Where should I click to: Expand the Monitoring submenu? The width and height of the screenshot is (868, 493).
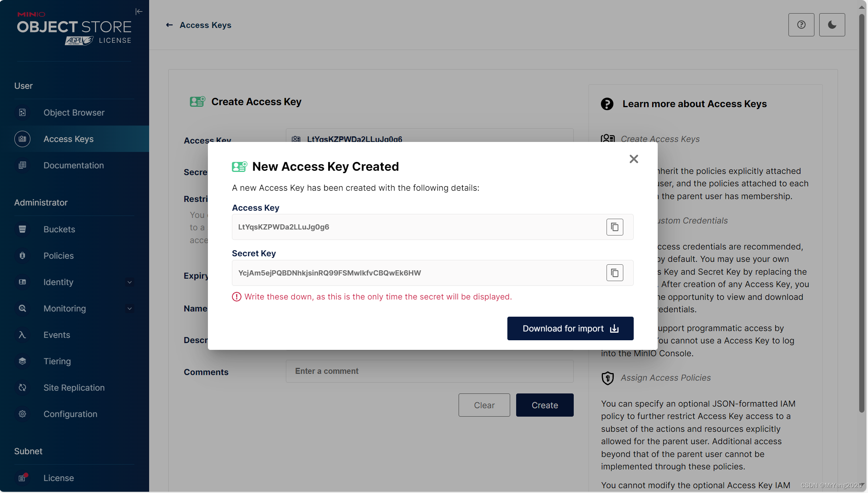129,309
